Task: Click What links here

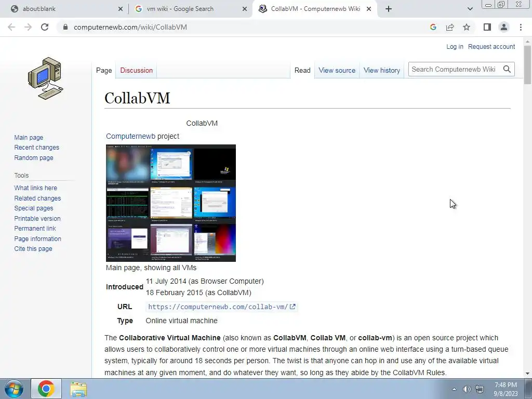Action: coord(36,188)
